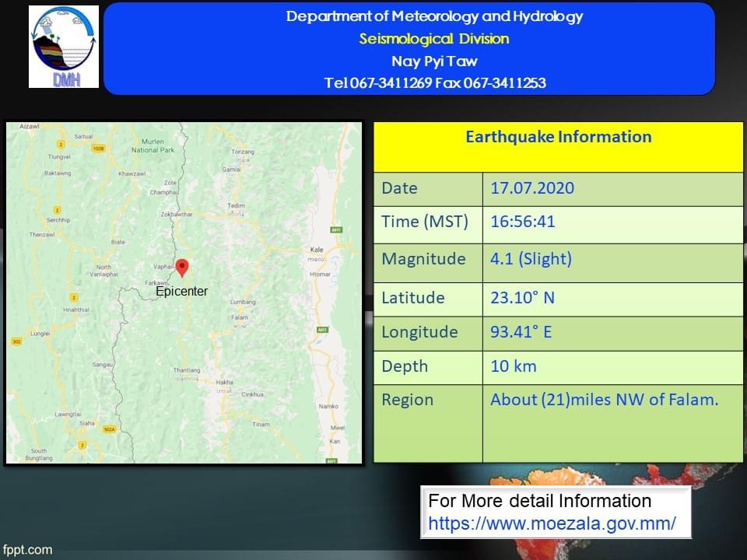
Task: Click the Region row label
Action: [x=407, y=400]
